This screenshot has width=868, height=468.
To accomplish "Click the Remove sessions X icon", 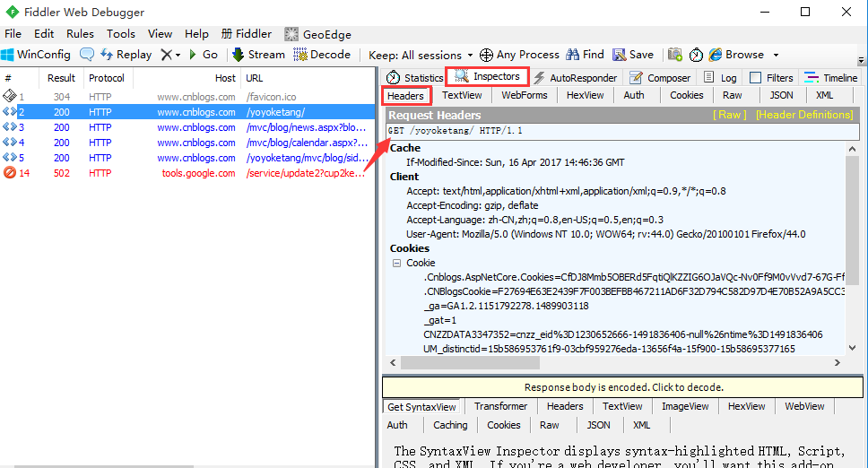I will [x=166, y=54].
